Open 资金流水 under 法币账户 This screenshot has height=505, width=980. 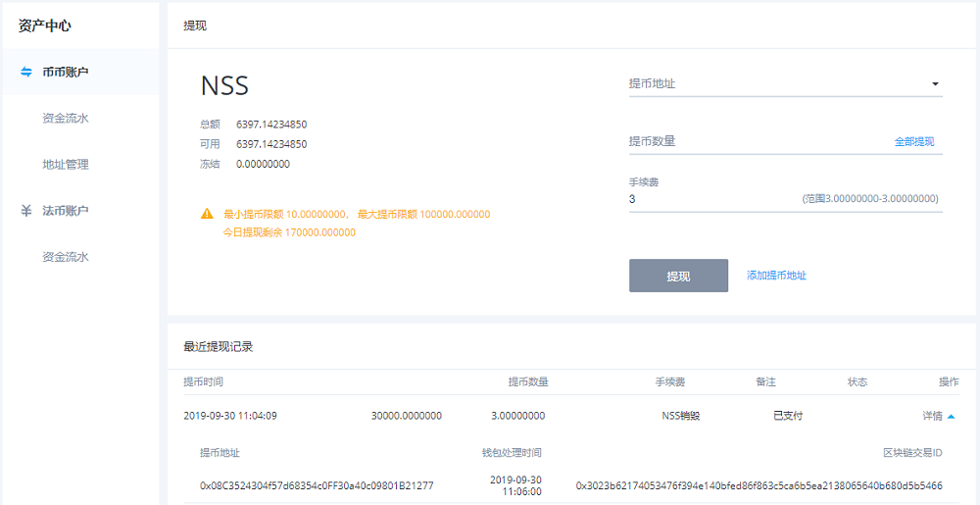(x=66, y=257)
